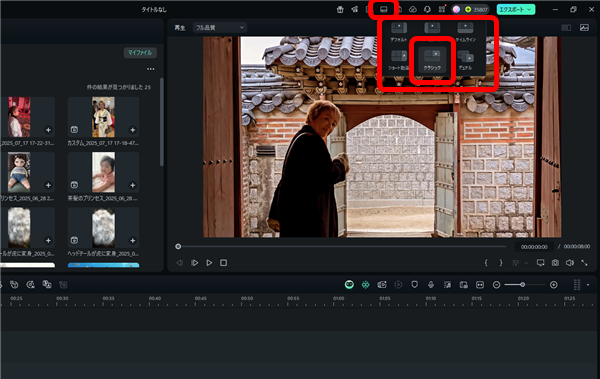Adjust the timeline zoom slider handle
Screen dimensions: 600x379
(x=522, y=284)
